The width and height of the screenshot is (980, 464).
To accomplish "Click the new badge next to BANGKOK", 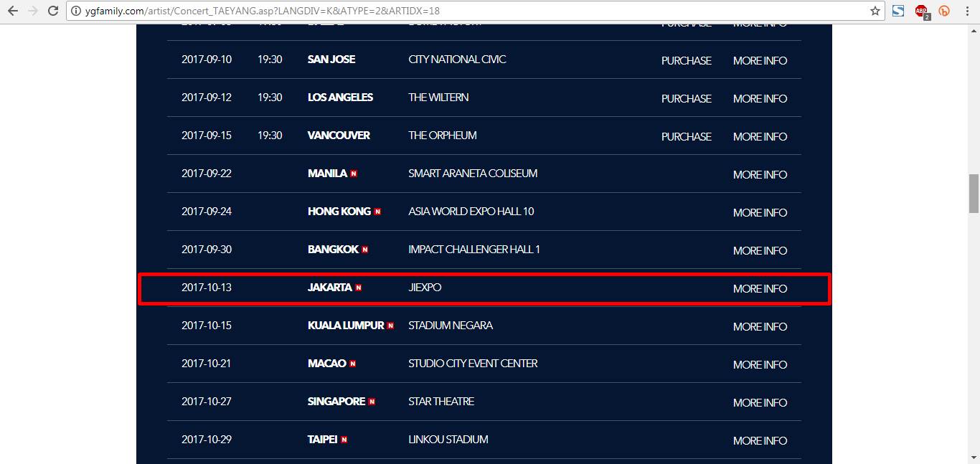I will click(365, 250).
